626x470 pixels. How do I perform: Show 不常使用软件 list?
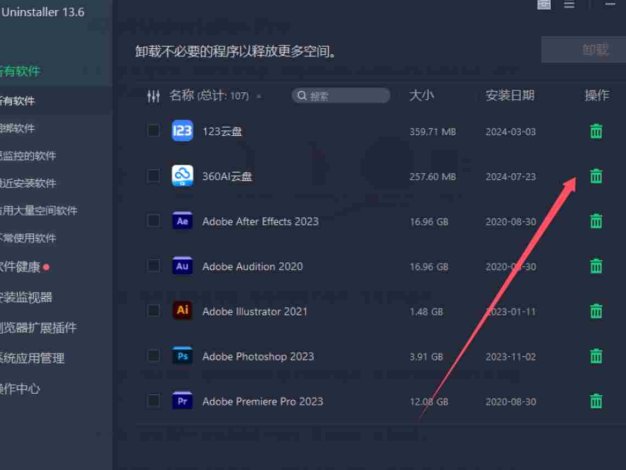[x=28, y=238]
